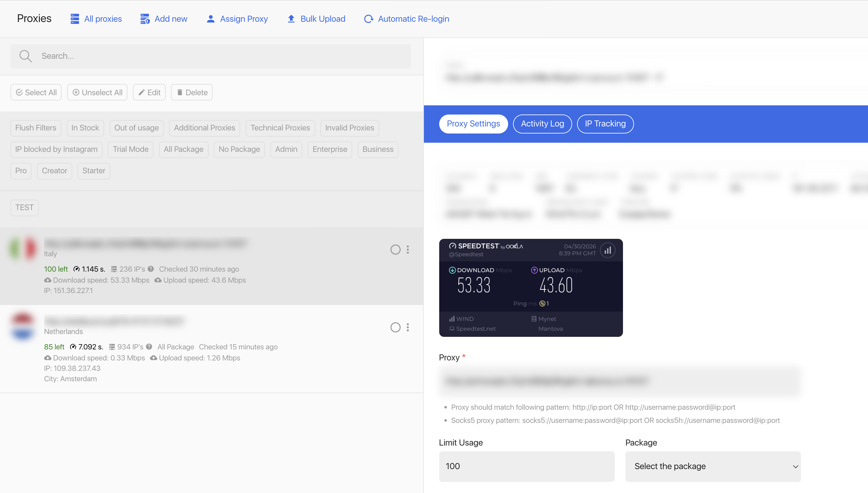Click the upload cloud icon for 43.6 Mbps
This screenshot has width=868, height=493.
pyautogui.click(x=158, y=280)
